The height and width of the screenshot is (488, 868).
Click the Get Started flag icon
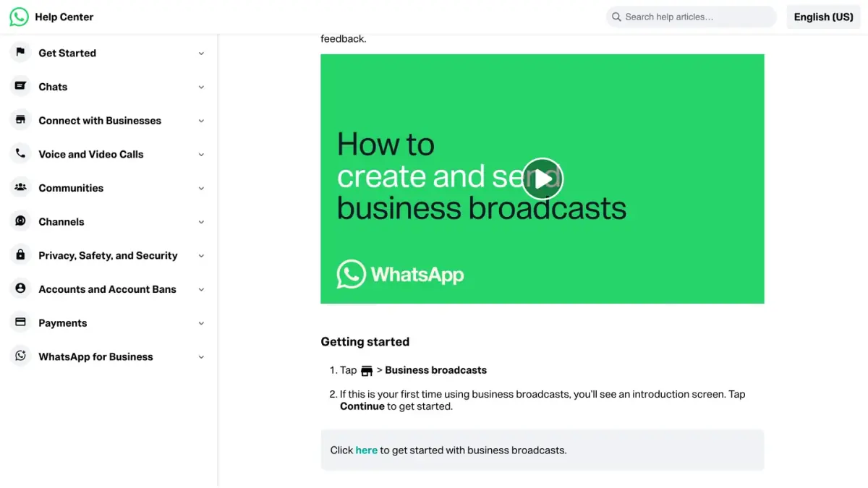20,53
